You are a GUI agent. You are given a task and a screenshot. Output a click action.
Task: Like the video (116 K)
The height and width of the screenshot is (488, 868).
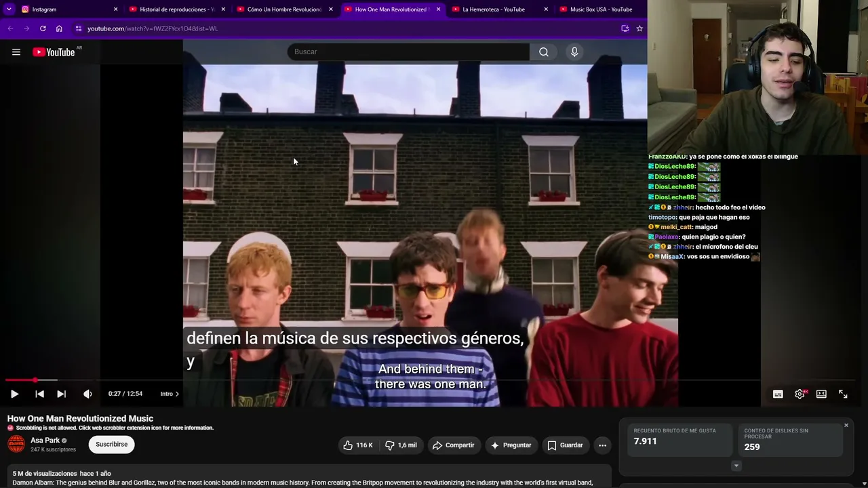click(357, 445)
